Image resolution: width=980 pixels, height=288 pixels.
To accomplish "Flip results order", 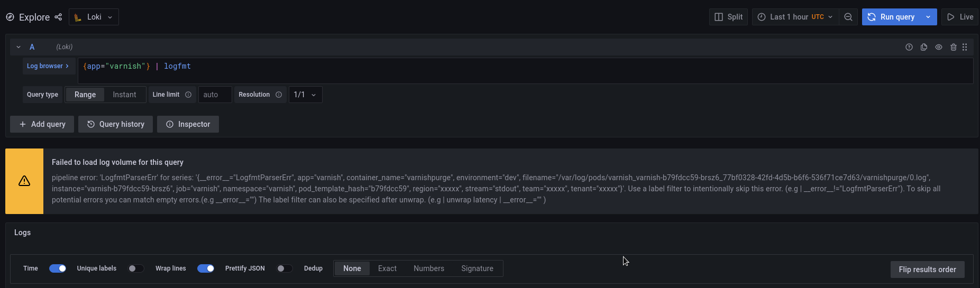I will pyautogui.click(x=927, y=270).
